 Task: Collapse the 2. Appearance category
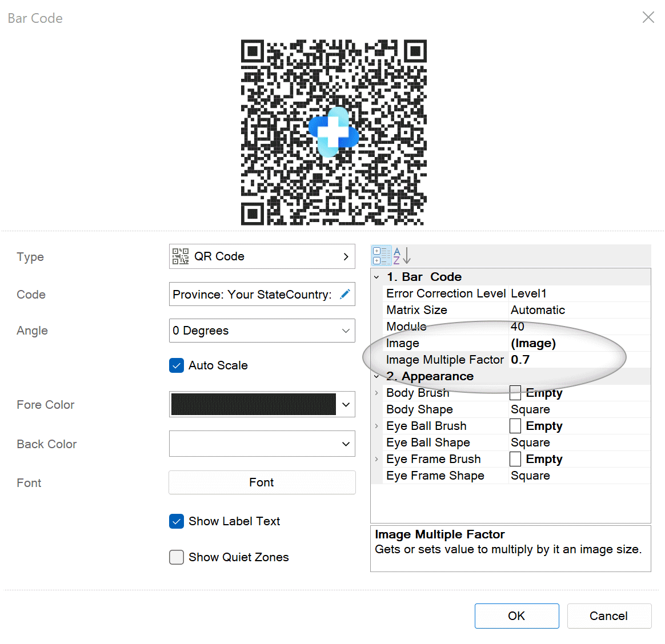point(376,376)
